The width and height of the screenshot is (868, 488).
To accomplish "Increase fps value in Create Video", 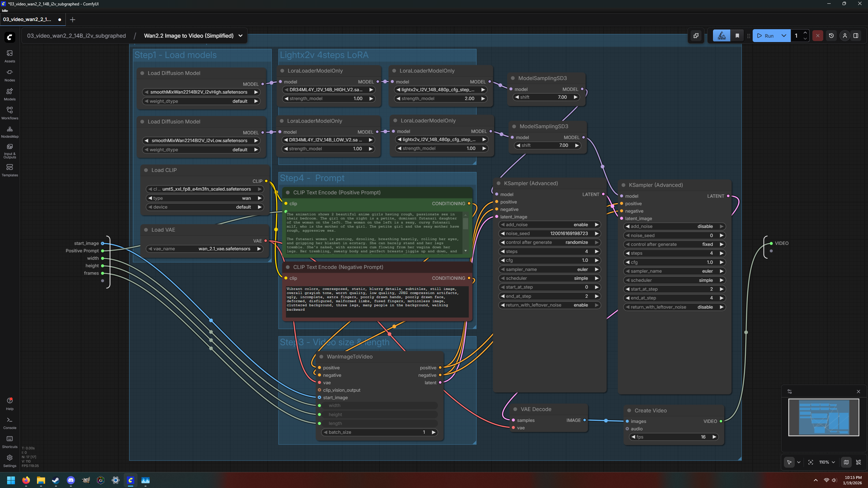I will [714, 437].
